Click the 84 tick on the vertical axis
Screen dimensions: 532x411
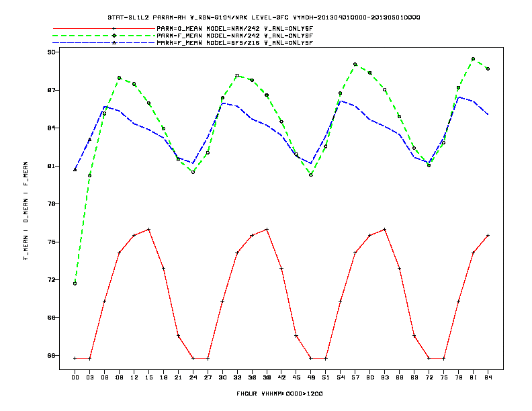coord(51,128)
